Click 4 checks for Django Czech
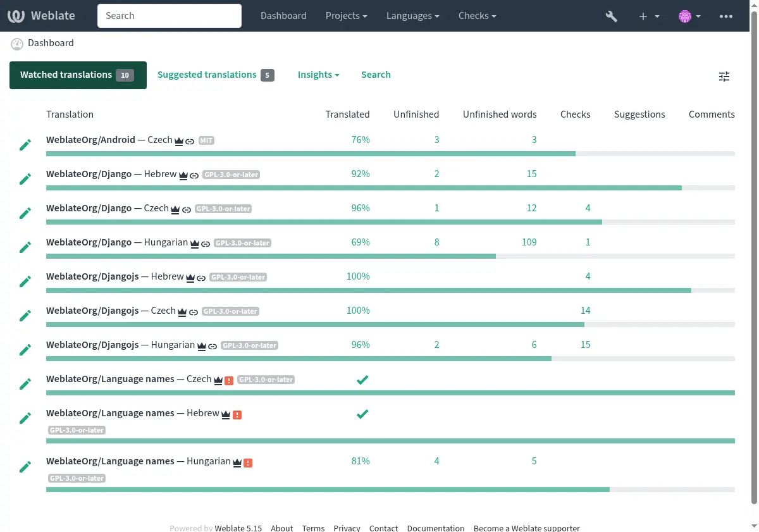Viewport: 759px width, 532px height. coord(588,208)
